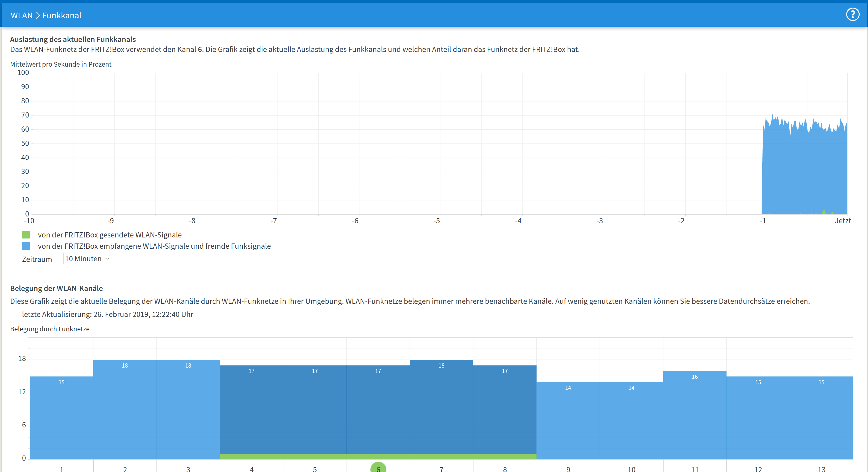The width and height of the screenshot is (868, 472).
Task: Click the blue legend square for received signals
Action: pos(26,246)
